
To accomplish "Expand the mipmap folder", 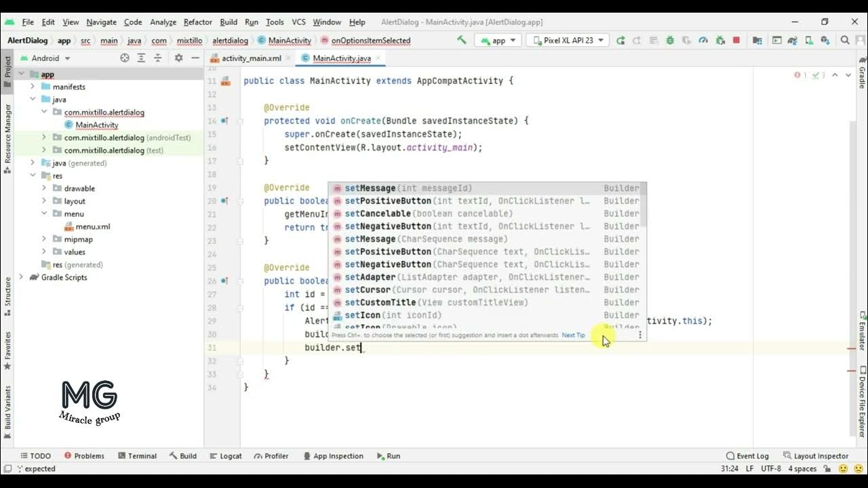I will tap(44, 239).
